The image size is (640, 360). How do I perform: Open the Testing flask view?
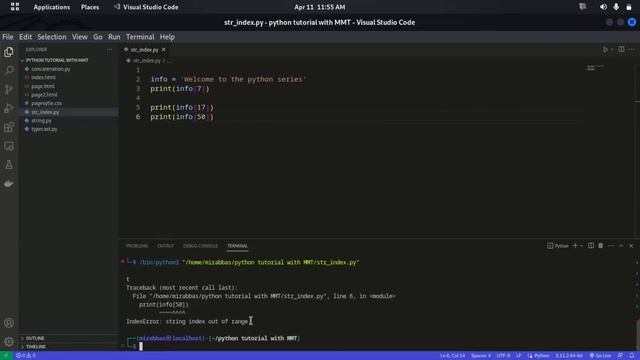pyautogui.click(x=9, y=164)
